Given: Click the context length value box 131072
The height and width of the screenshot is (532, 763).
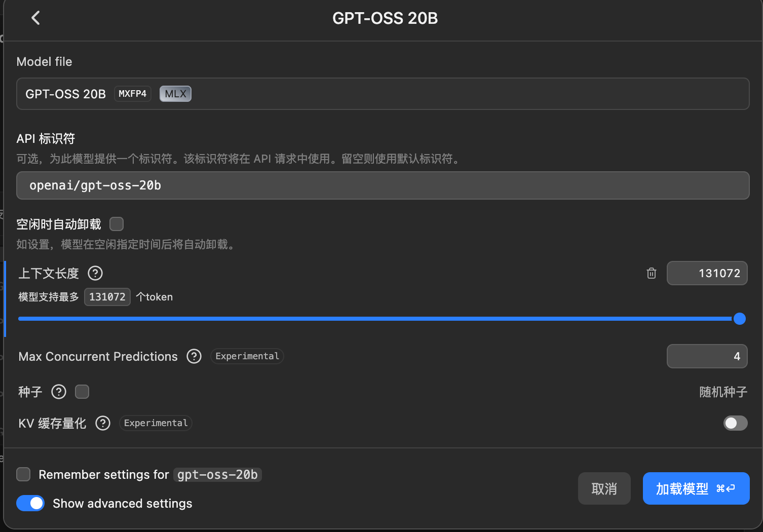Looking at the screenshot, I should 707,274.
